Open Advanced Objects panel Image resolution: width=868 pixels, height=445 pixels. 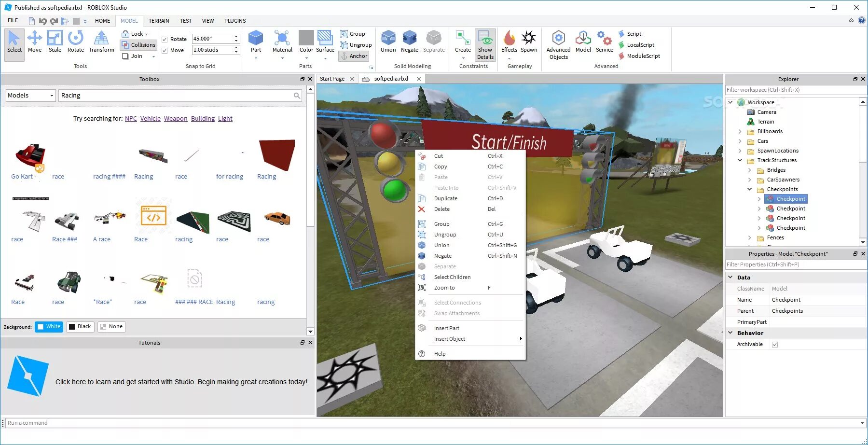point(558,45)
